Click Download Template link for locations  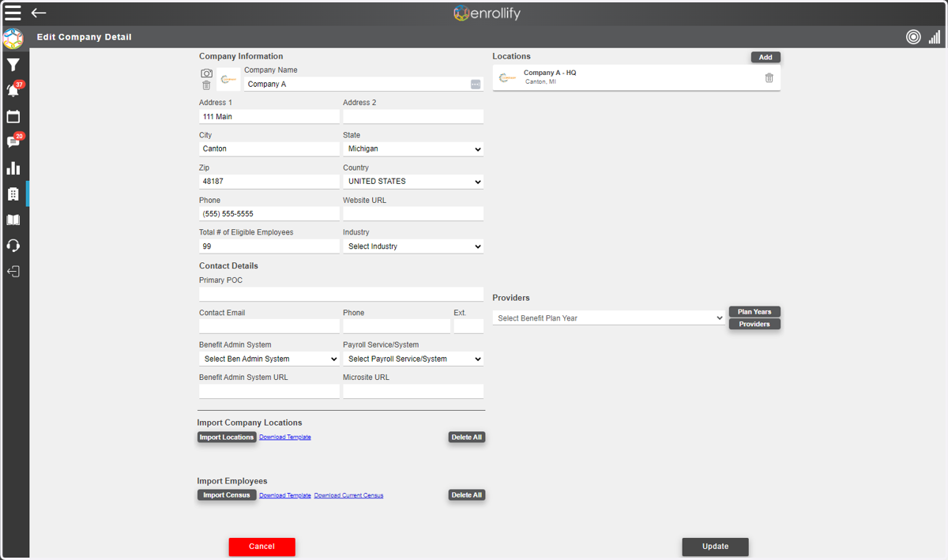pos(285,437)
